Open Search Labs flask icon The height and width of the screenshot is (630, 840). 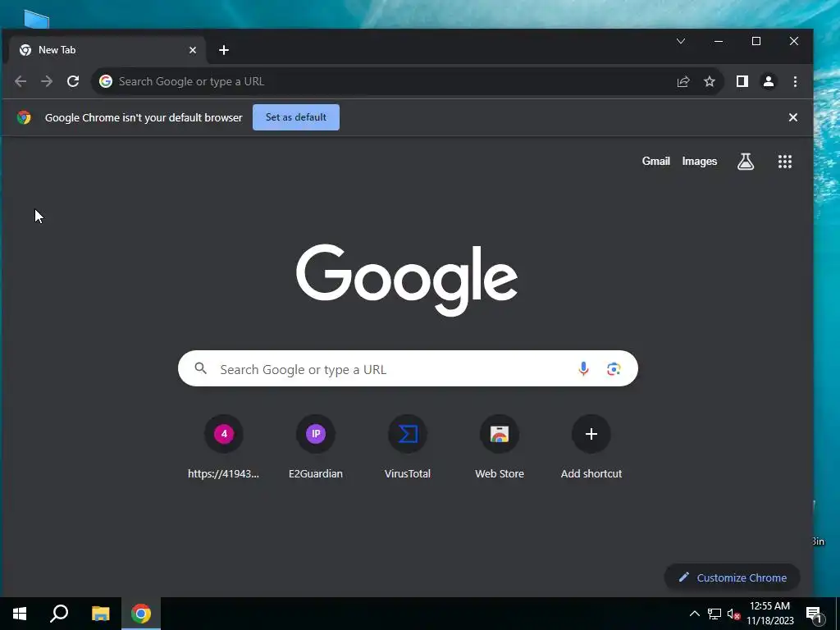tap(745, 162)
